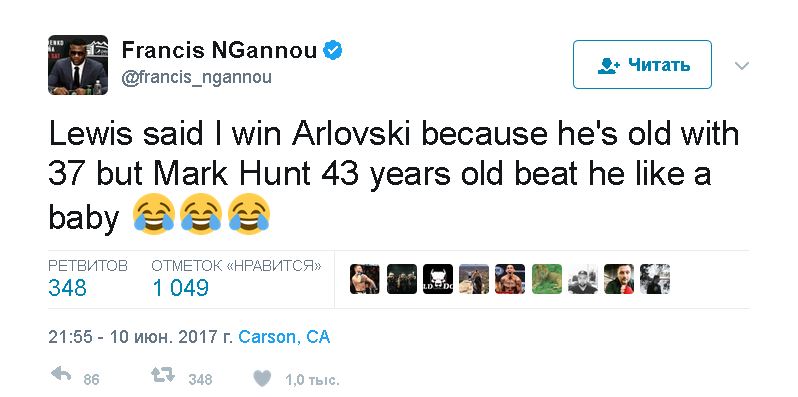The image size is (798, 397).
Task: Open the Carson, CA location link
Action: click(284, 337)
